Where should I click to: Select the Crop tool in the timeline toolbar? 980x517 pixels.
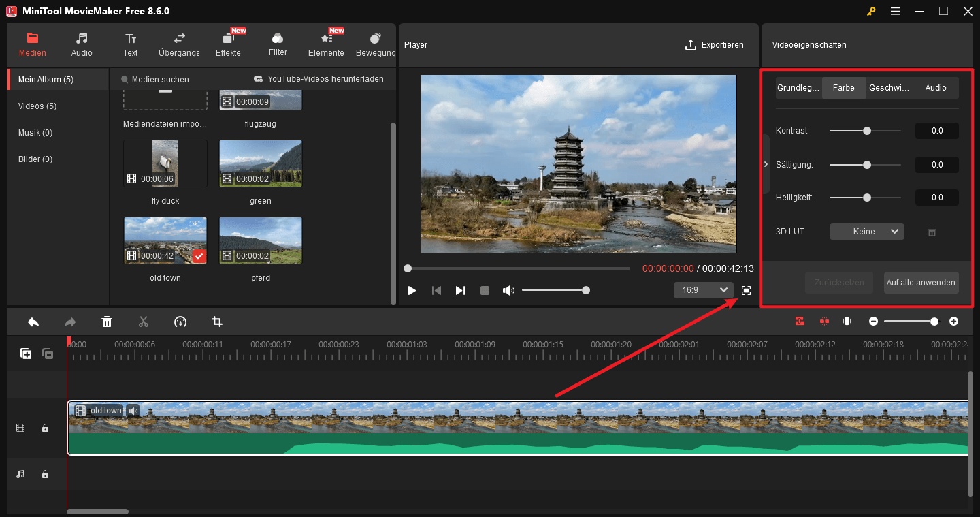tap(216, 321)
